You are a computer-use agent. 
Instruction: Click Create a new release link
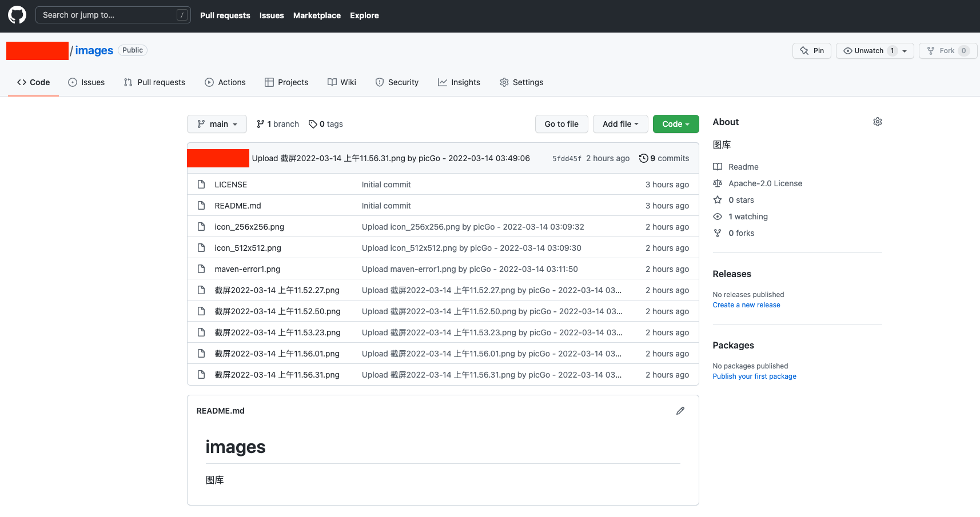[x=746, y=305]
